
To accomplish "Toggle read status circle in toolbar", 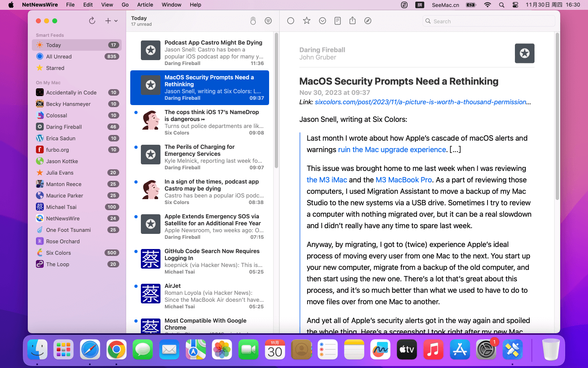I will click(x=291, y=21).
